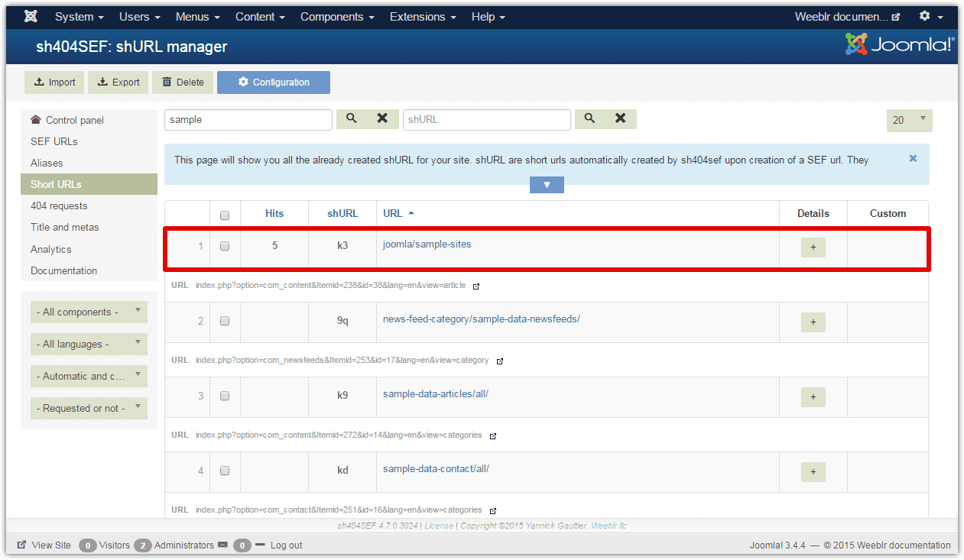Open the settings gear menu

coord(930,16)
